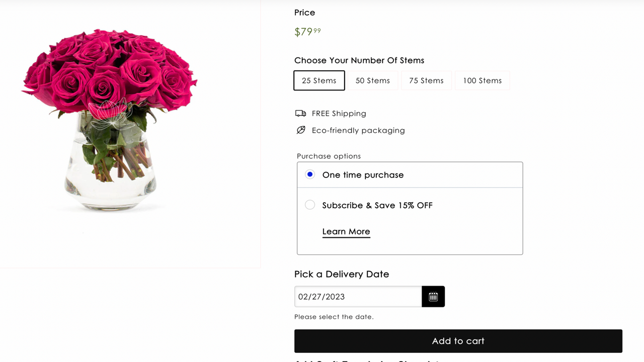Open the pink roses product image

110,120
